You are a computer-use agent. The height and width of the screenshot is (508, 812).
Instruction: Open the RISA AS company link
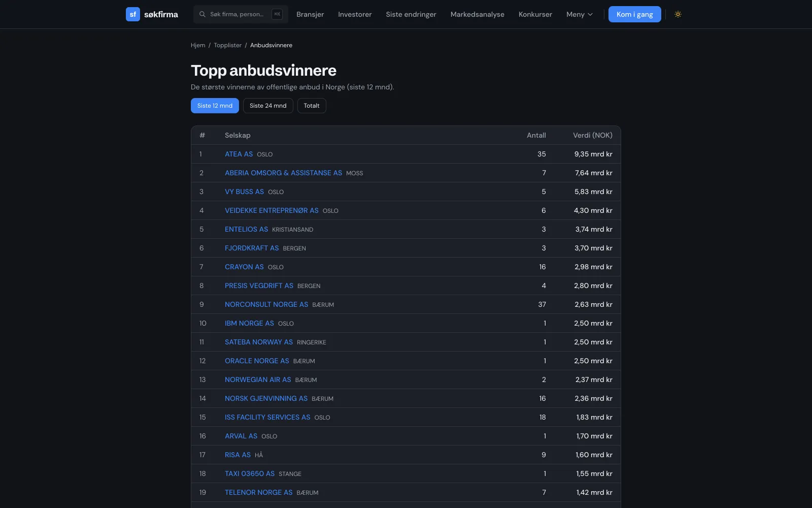[238, 455]
